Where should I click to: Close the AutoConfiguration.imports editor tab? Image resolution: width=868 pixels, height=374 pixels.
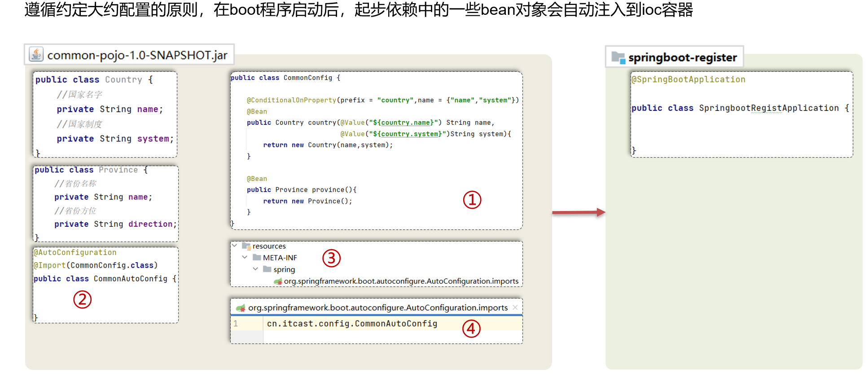tap(515, 308)
